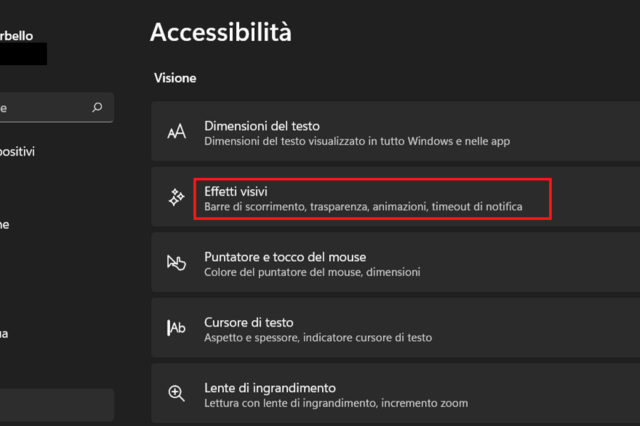Select the highlighted sidebar navigation entry

(55, 405)
